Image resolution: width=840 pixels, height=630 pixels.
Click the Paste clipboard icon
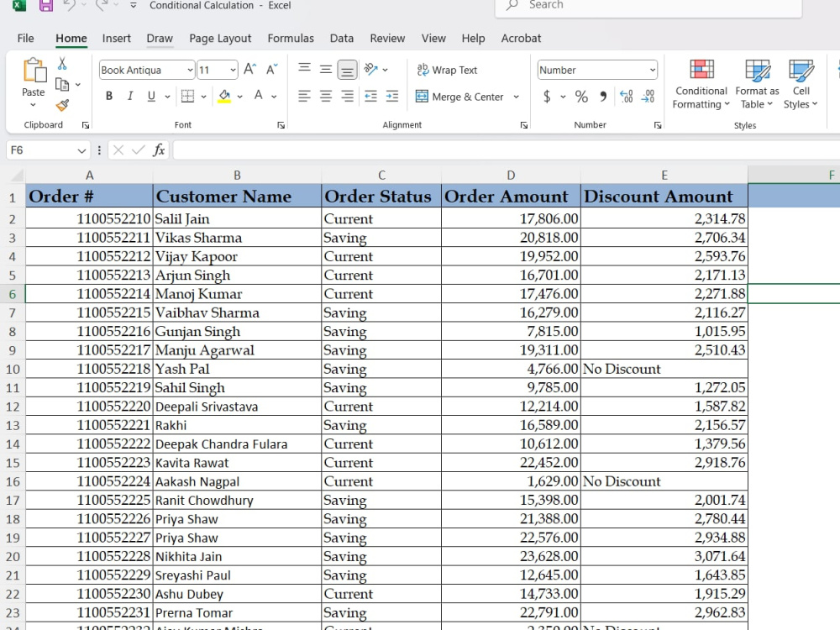point(34,71)
